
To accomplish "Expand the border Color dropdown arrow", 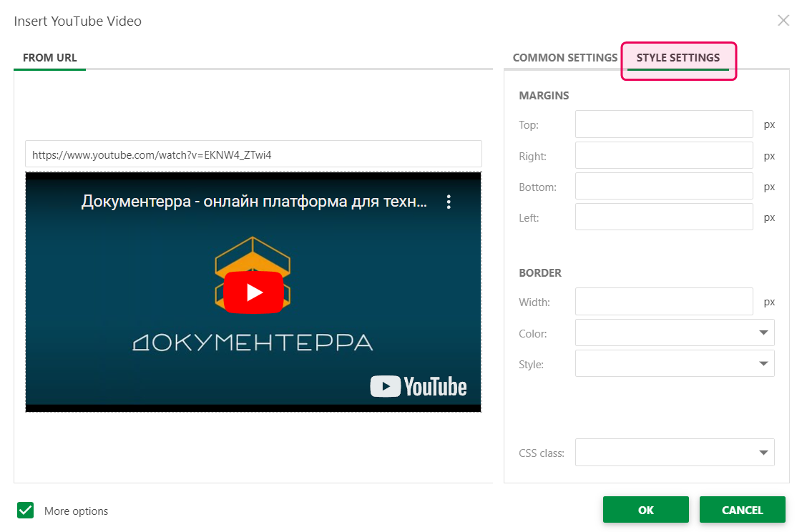I will pos(764,332).
